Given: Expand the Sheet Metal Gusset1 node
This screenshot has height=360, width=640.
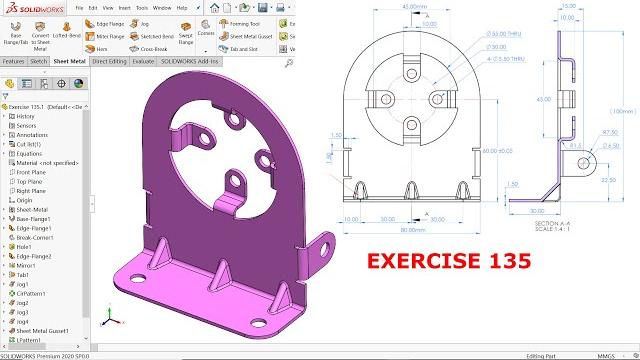Looking at the screenshot, I should (x=4, y=331).
